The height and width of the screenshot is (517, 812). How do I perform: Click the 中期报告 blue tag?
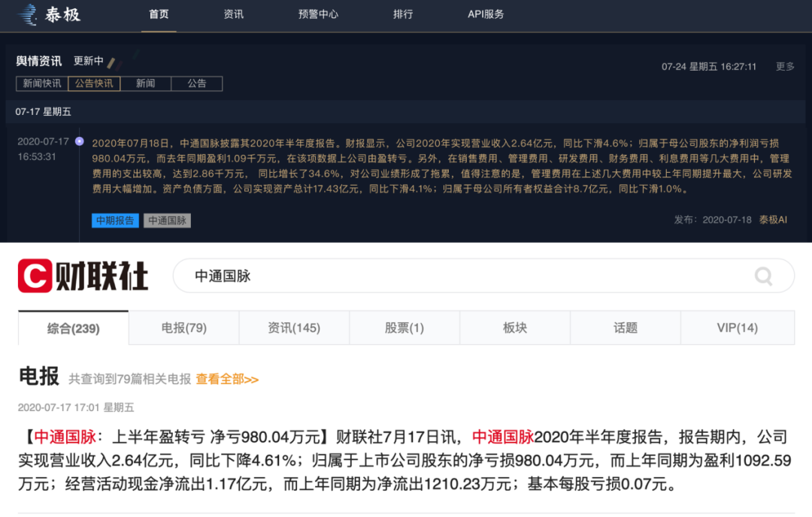coord(115,220)
